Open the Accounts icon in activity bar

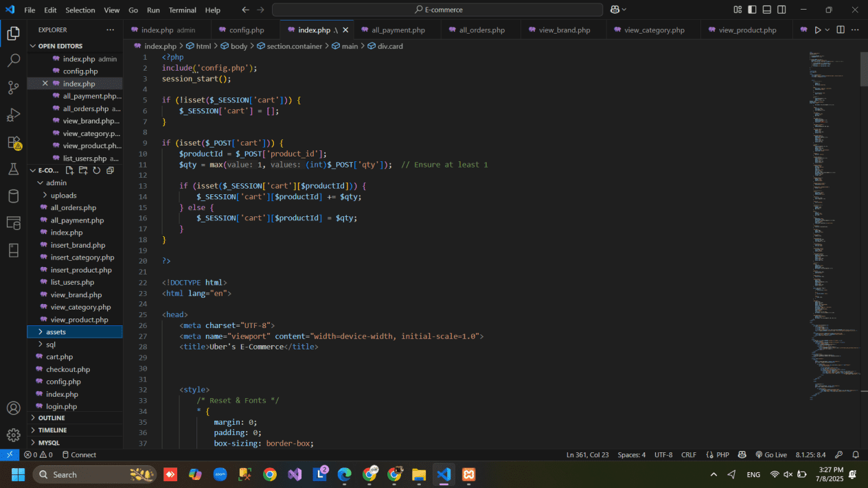point(13,408)
